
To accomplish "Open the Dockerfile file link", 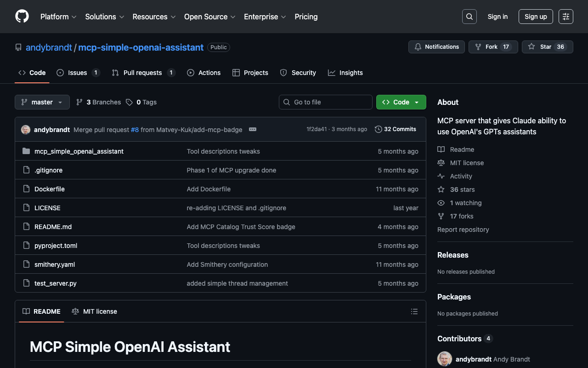I will click(50, 189).
